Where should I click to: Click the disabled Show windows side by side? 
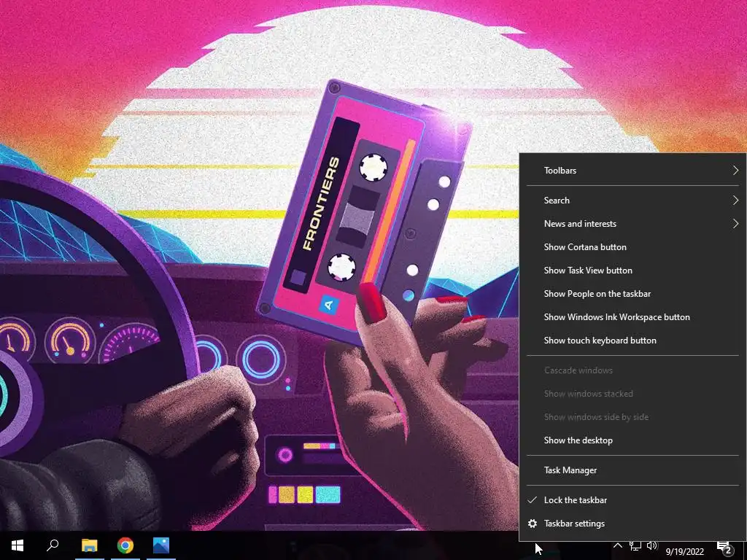tap(632, 417)
